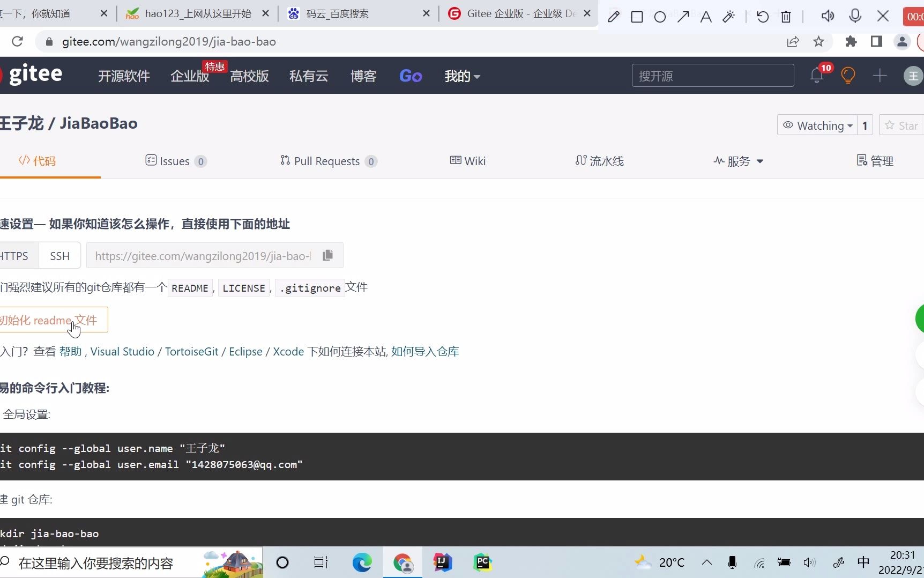Delete annotations with the trash icon
This screenshot has width=924, height=578.
click(x=786, y=17)
